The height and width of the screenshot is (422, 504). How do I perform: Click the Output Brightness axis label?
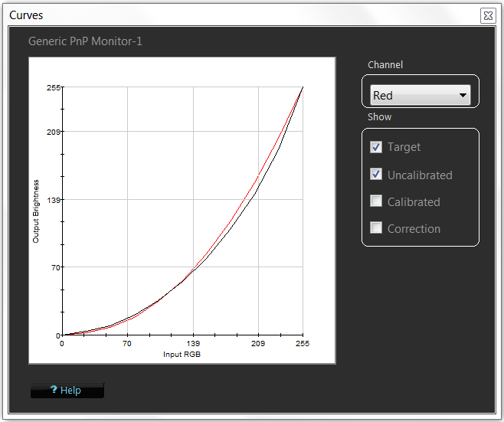36,211
